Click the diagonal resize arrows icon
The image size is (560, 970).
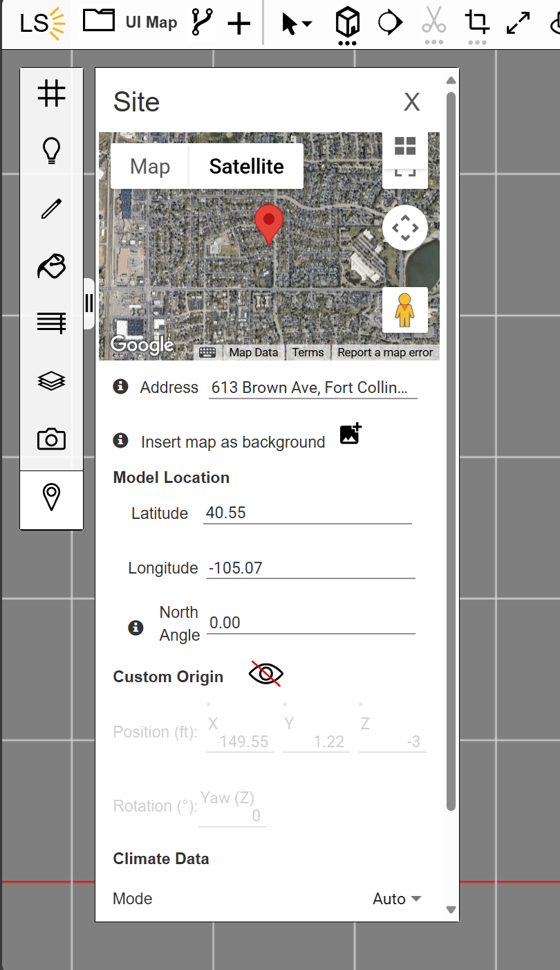coord(518,23)
